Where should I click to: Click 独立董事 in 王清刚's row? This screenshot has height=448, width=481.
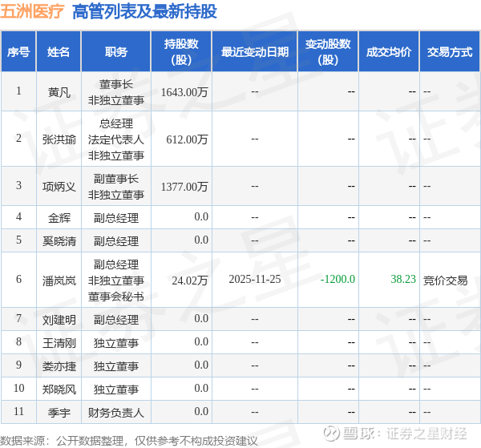[x=116, y=342]
